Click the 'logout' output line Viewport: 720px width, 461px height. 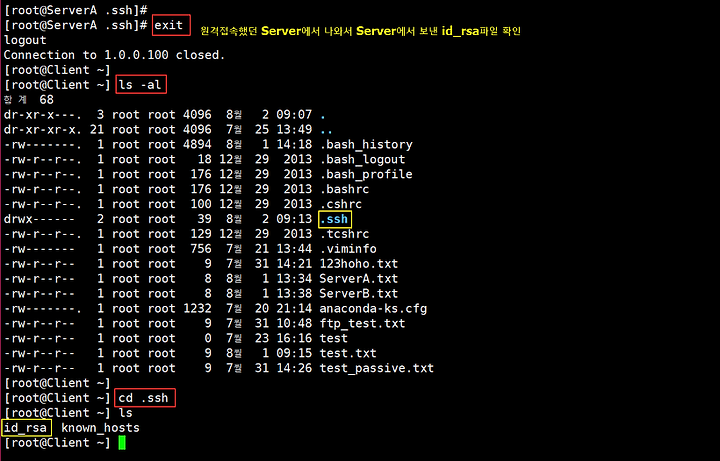point(25,40)
